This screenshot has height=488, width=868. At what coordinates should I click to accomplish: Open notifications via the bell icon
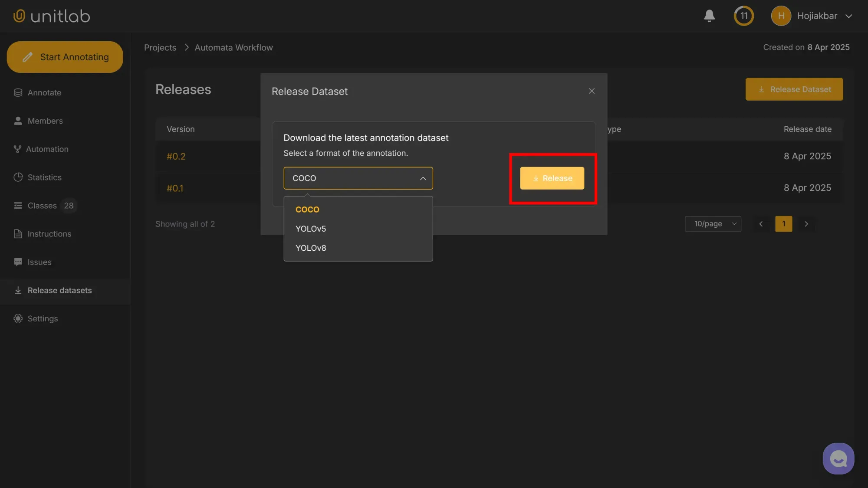click(x=709, y=16)
